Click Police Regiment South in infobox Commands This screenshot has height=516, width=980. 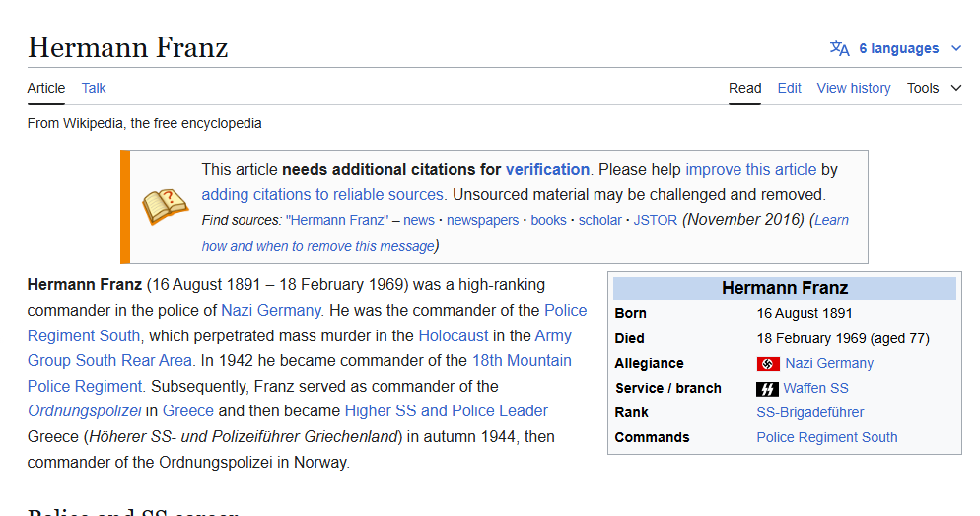pyautogui.click(x=827, y=438)
